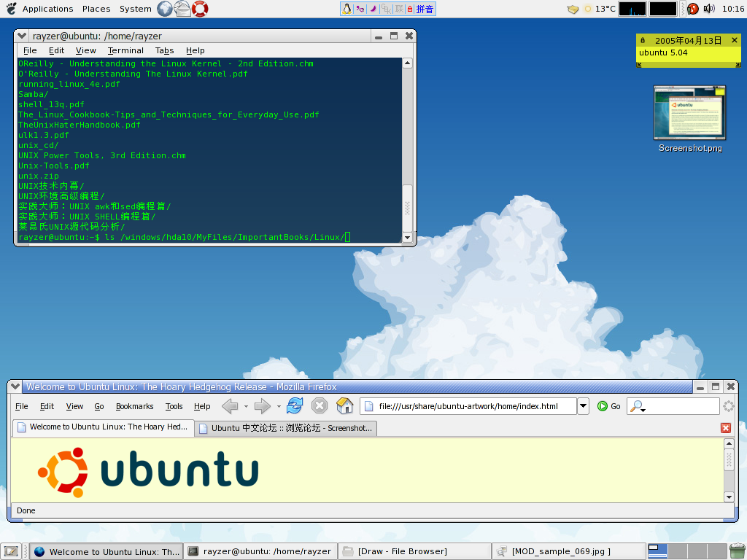Open the terminal File menu
747x560 pixels.
[29, 50]
